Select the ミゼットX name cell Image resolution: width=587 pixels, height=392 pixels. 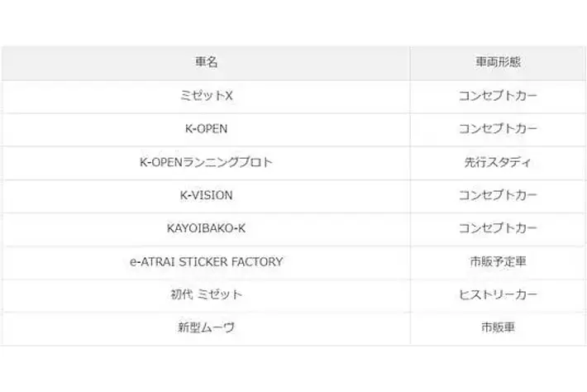(206, 96)
